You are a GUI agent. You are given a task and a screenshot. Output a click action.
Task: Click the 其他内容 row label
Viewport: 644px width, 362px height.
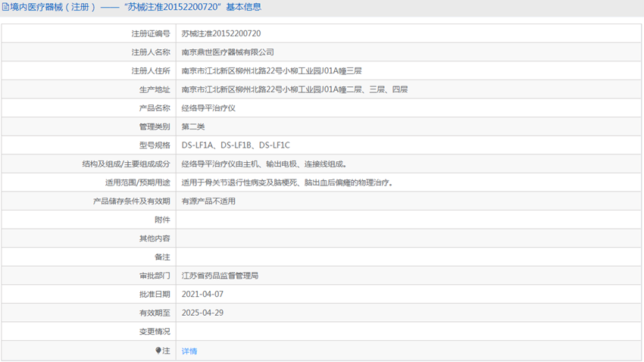[155, 239]
